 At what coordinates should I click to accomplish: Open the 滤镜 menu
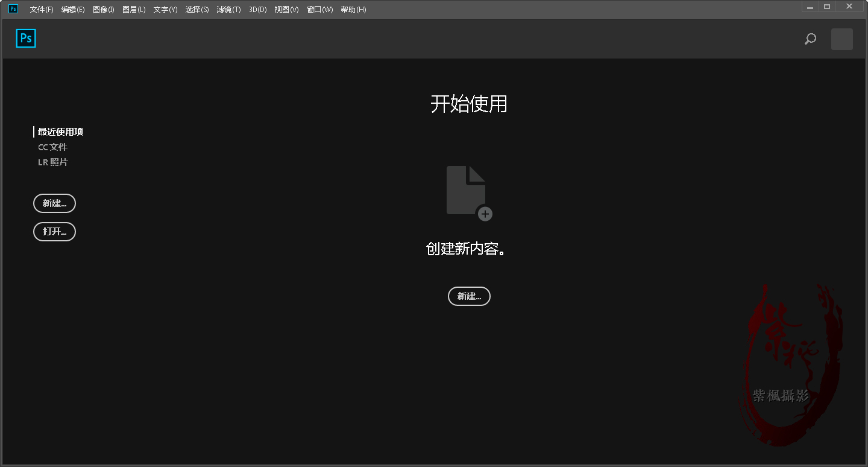[x=228, y=10]
